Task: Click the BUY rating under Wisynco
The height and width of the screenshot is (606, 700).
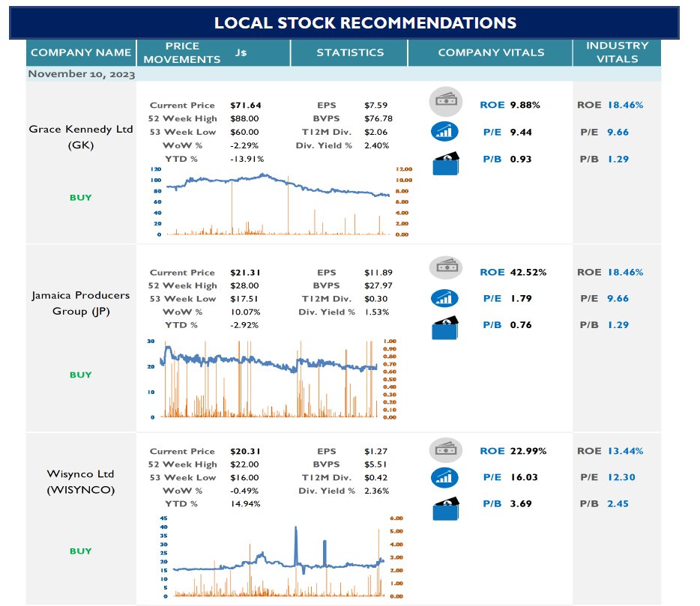Action: 81,551
